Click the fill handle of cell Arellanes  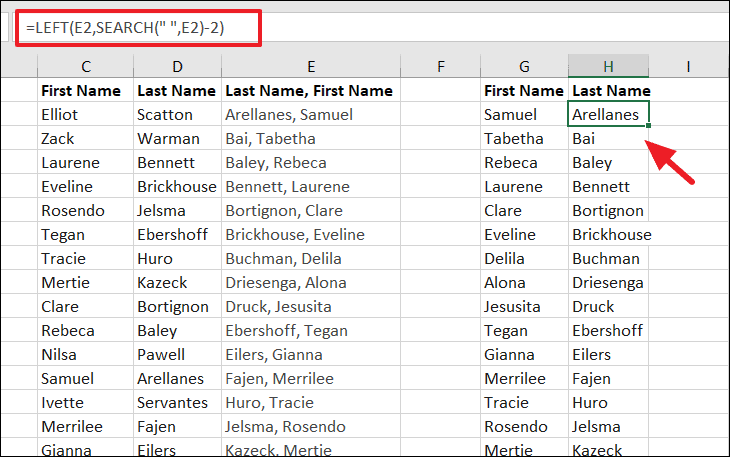click(x=649, y=126)
